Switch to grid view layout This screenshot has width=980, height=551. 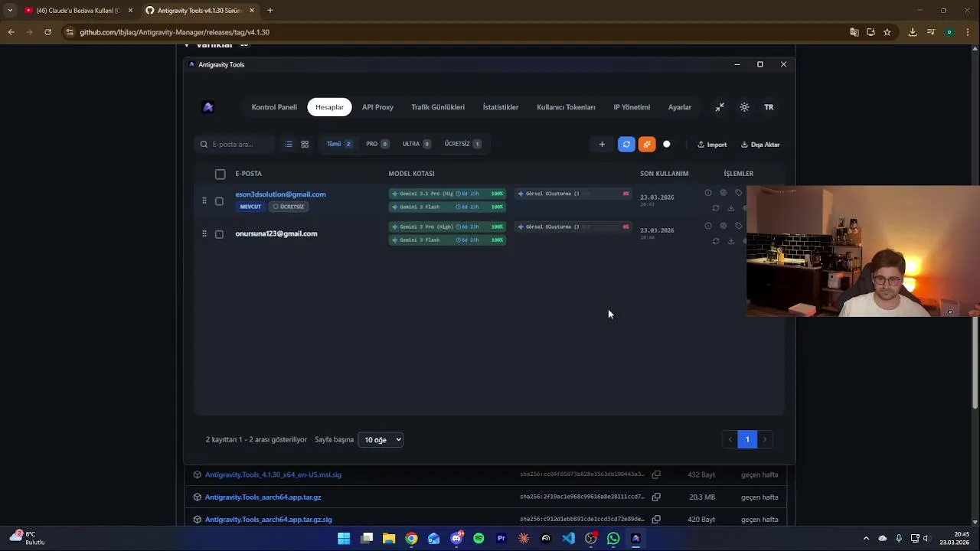point(305,144)
